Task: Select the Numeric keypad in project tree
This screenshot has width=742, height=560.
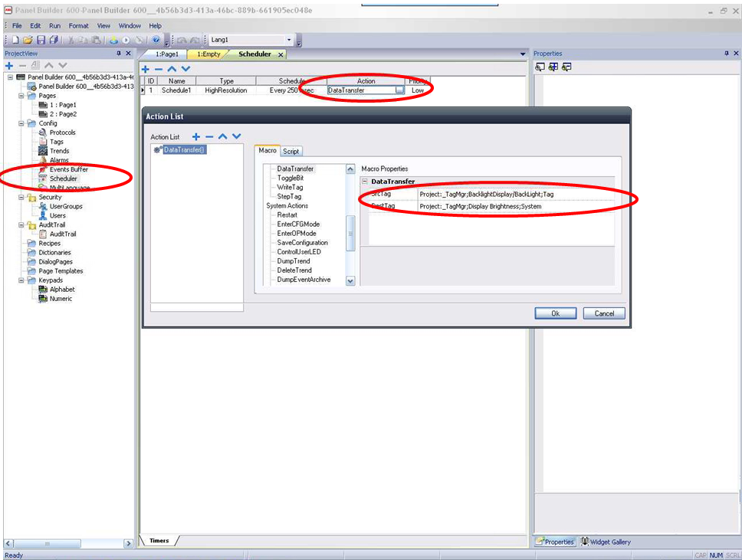Action: [x=61, y=299]
